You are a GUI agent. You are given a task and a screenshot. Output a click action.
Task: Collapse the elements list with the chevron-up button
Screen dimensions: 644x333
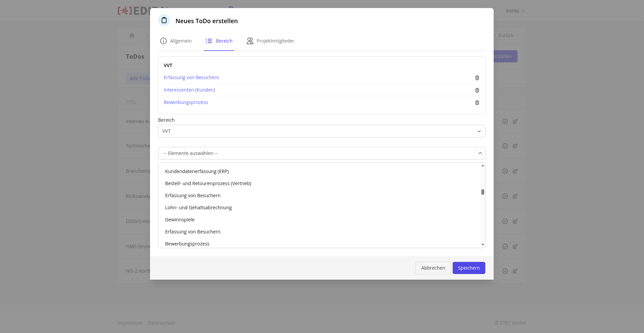[480, 153]
